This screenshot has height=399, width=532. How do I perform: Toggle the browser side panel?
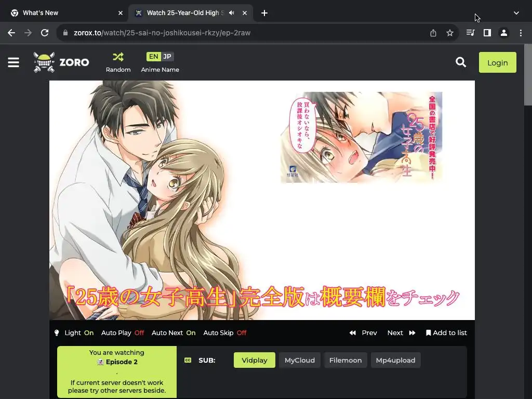coord(487,33)
